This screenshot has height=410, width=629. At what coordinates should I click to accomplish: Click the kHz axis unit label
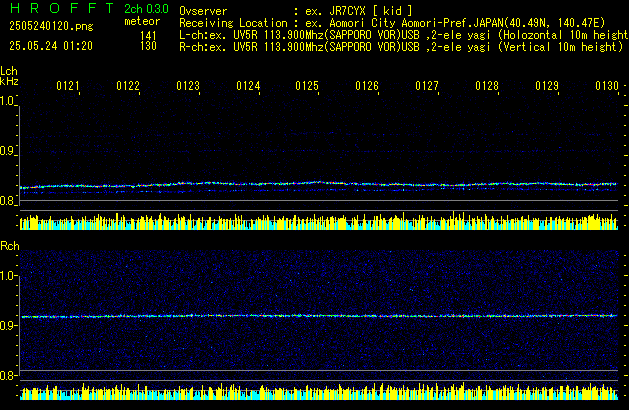click(x=9, y=81)
